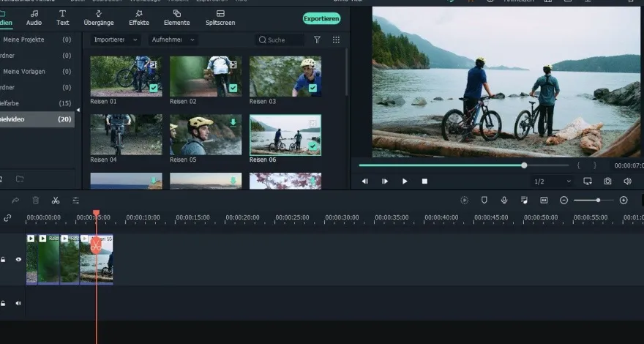Click the red scissors on the playhead
Image resolution: width=644 pixels, height=344 pixels.
point(96,246)
